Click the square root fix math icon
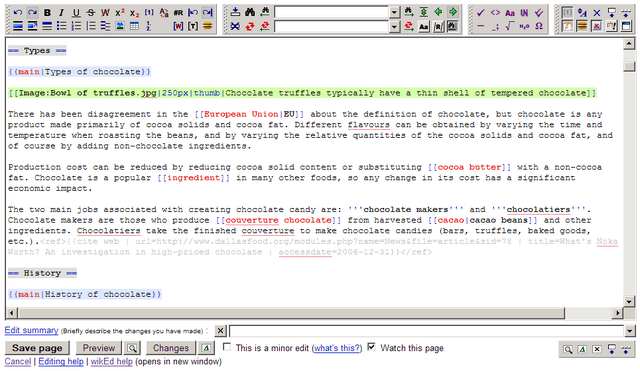 coord(510,27)
